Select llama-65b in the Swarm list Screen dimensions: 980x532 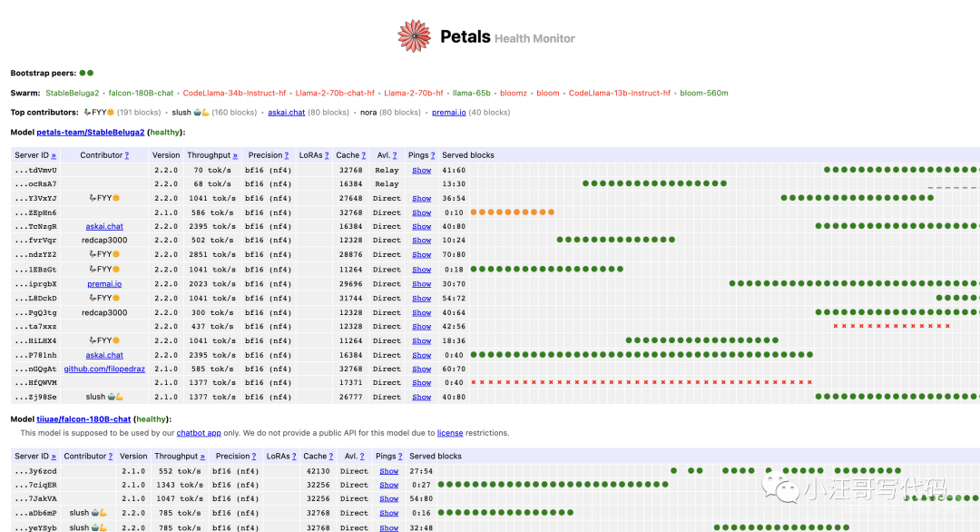[x=471, y=94]
